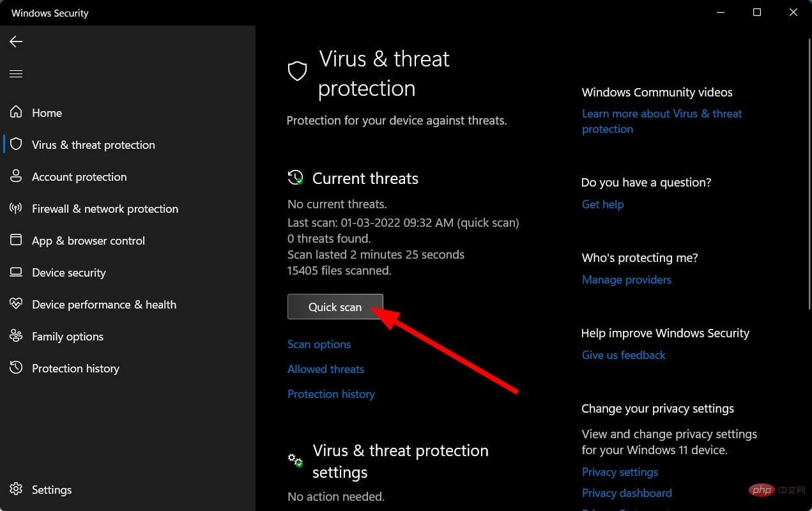Viewport: 812px width, 511px height.
Task: Open the Privacy dashboard link
Action: (x=626, y=493)
